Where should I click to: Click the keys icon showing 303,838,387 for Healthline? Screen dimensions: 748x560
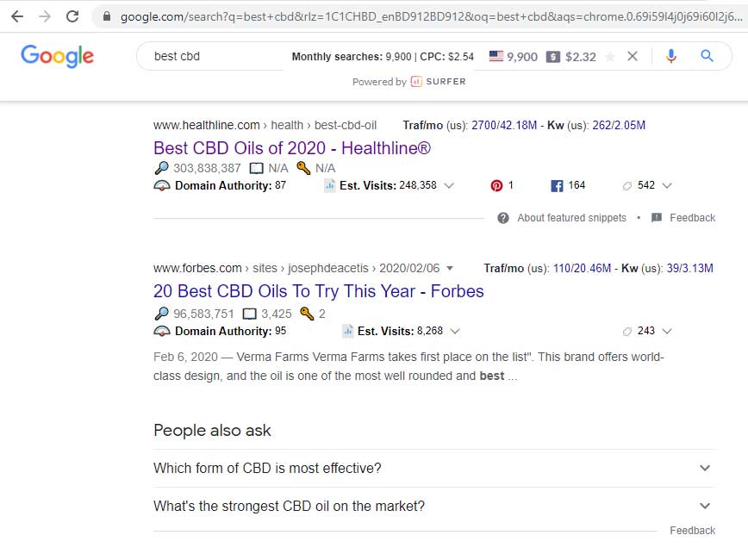pyautogui.click(x=162, y=168)
